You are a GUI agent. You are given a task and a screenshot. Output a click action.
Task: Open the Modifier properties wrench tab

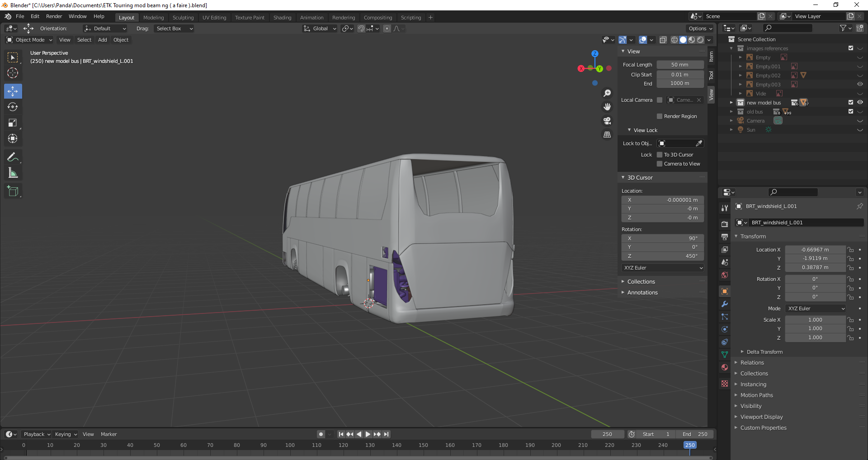point(725,304)
